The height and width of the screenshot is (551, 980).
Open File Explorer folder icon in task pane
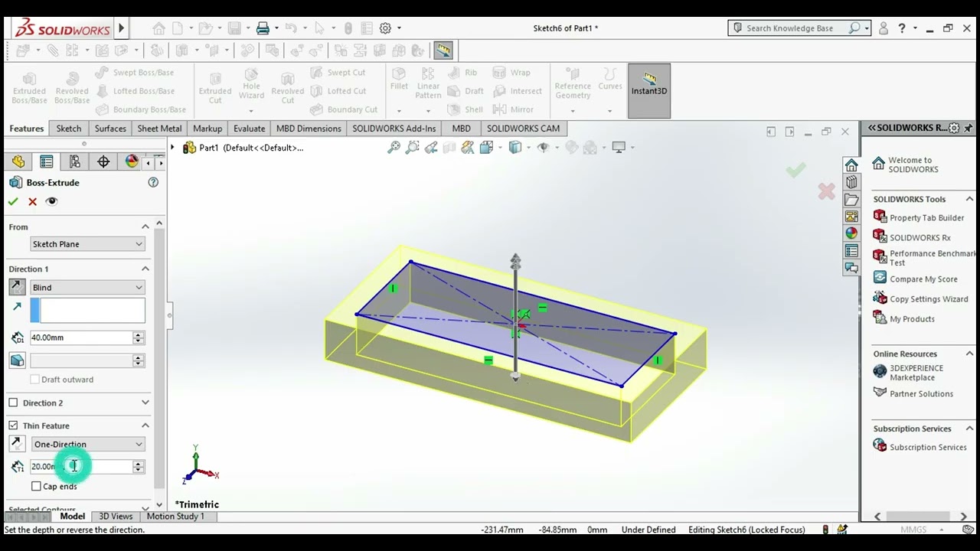851,200
